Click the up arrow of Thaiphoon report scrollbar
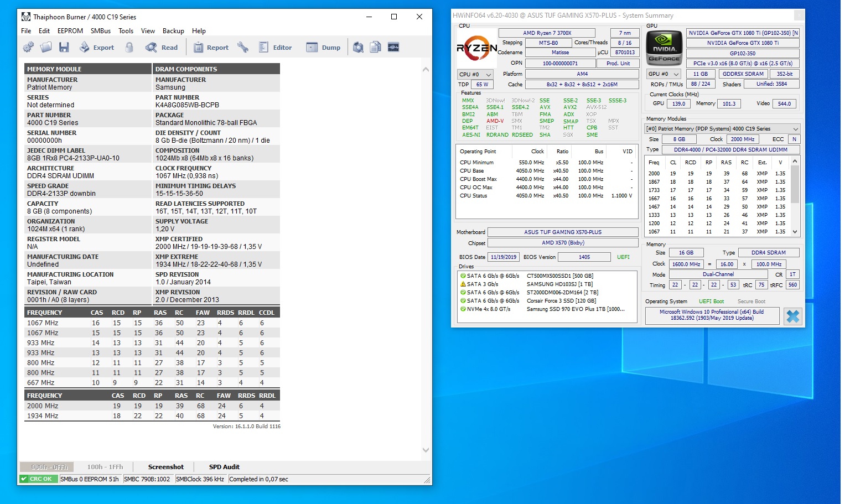 click(426, 69)
